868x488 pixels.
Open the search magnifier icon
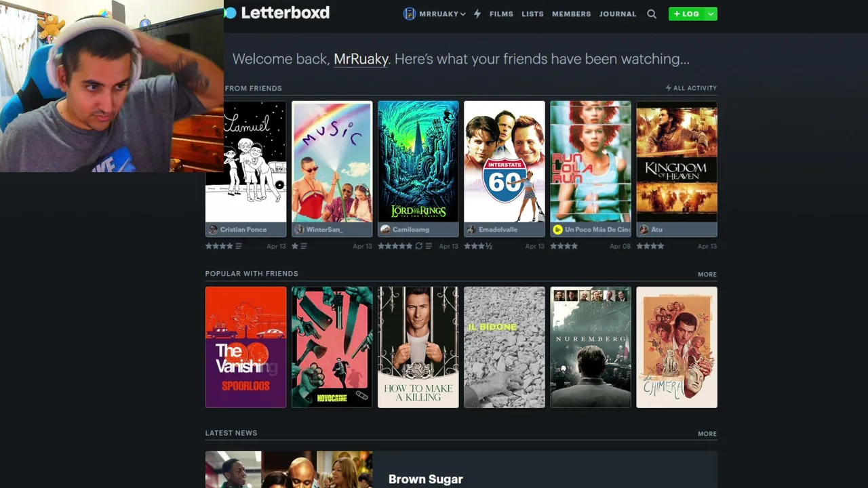pos(652,14)
